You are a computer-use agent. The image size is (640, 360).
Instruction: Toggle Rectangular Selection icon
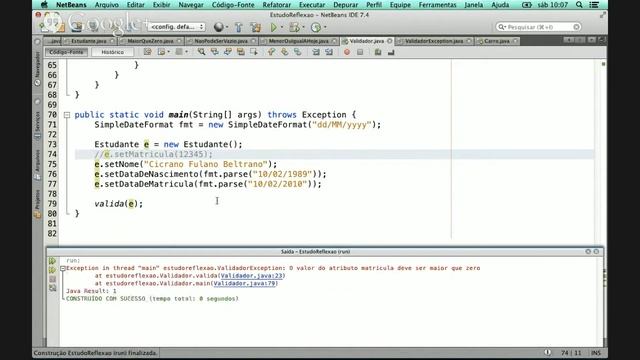pyautogui.click(x=254, y=52)
